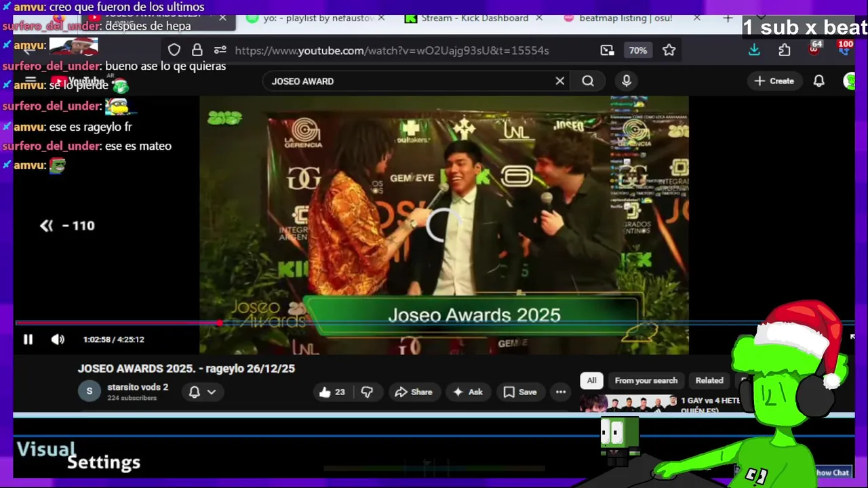
Task: Toggle channel notification bell for starsito vods 2
Action: pyautogui.click(x=195, y=392)
